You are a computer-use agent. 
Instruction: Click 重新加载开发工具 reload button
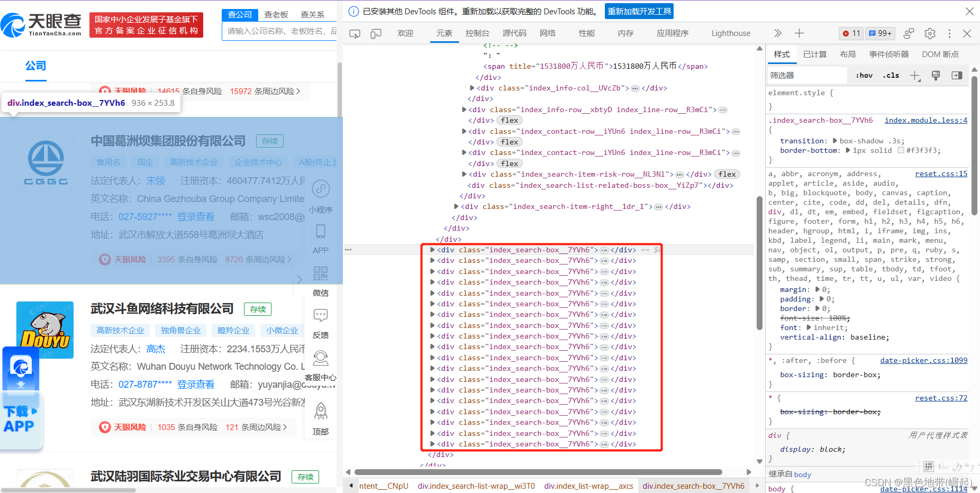[x=639, y=11]
